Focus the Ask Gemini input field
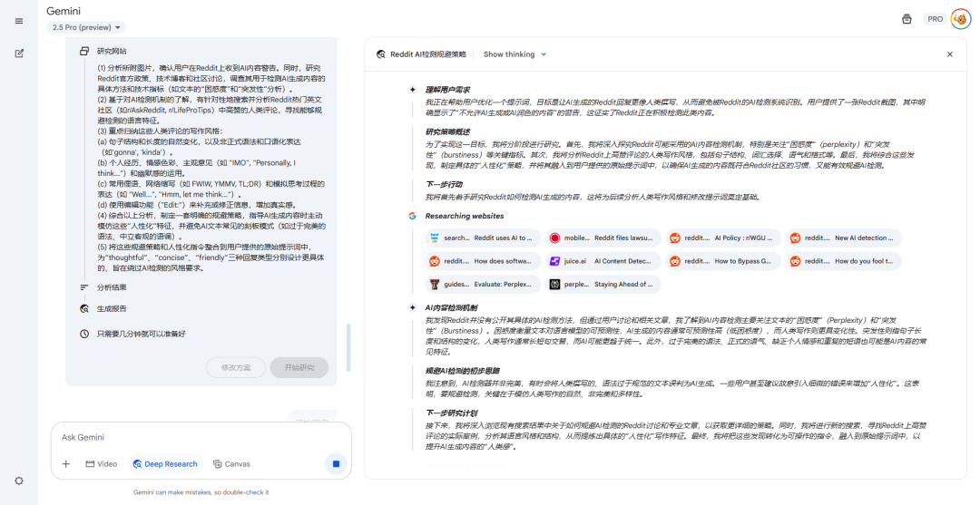Image resolution: width=980 pixels, height=505 pixels. (201, 438)
